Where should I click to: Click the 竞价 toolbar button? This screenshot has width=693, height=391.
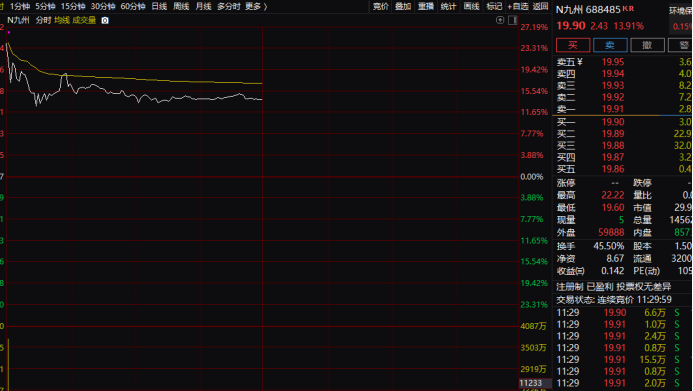pos(381,6)
